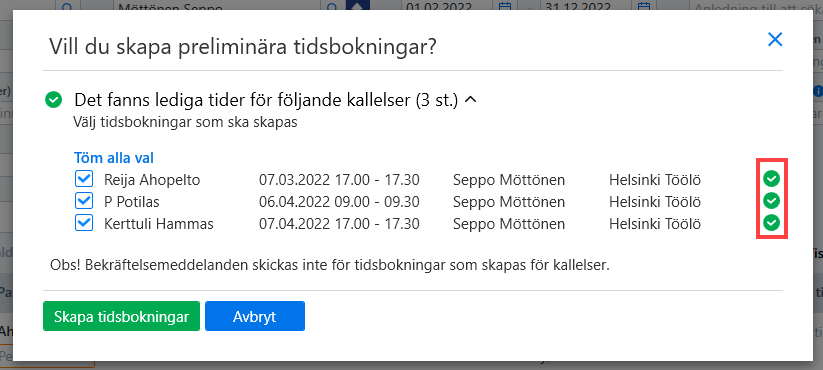The width and height of the screenshot is (823, 370).
Task: Uncheck the Kerttuli Hammas booking checkbox
Action: [84, 224]
